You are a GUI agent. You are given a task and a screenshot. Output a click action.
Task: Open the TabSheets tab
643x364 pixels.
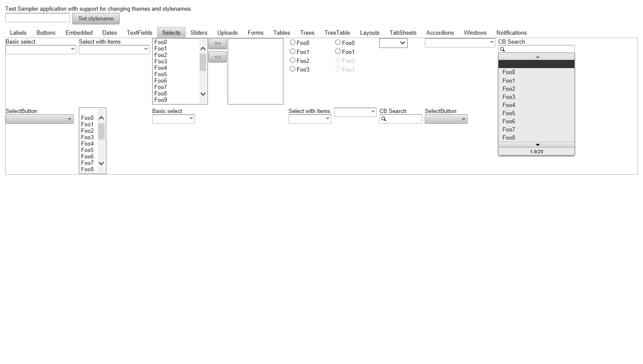coord(403,33)
